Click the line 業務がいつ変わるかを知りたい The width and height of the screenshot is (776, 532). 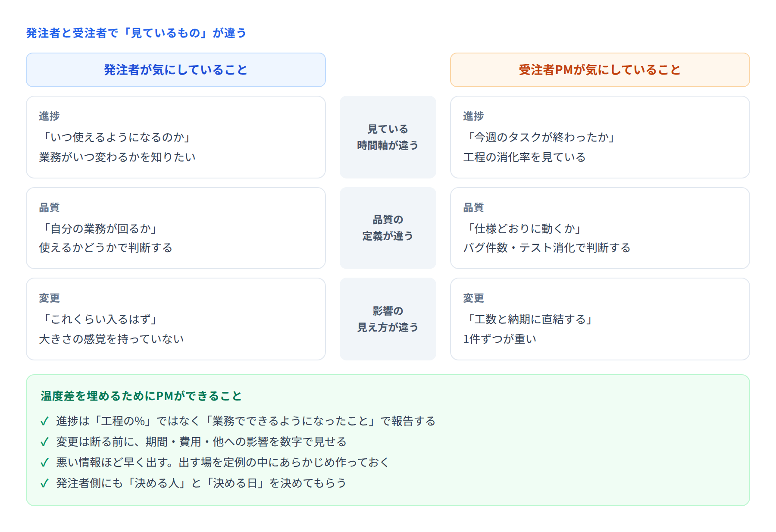pos(117,157)
